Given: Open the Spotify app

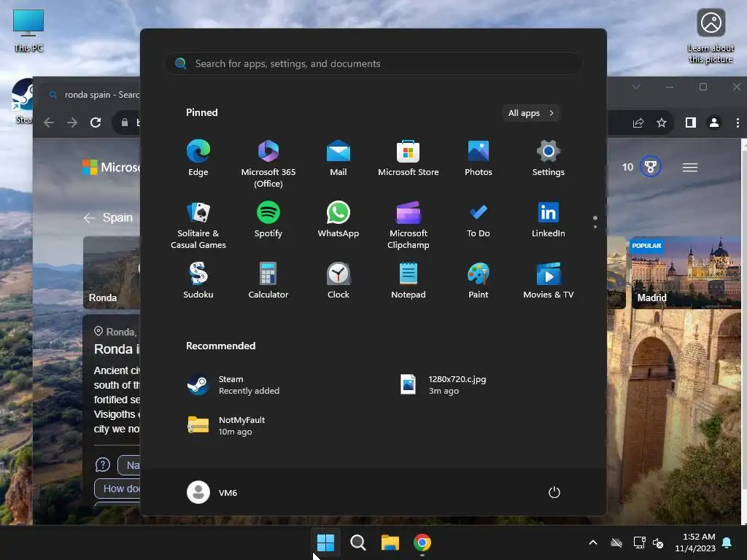Looking at the screenshot, I should point(268,219).
